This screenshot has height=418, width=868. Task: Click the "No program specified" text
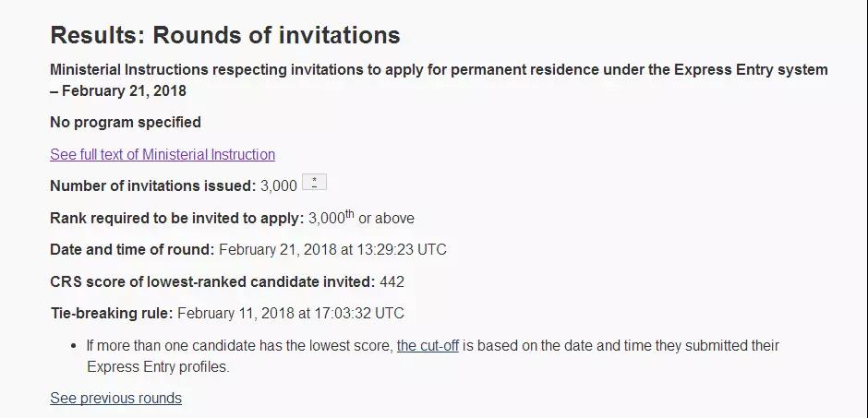[126, 122]
